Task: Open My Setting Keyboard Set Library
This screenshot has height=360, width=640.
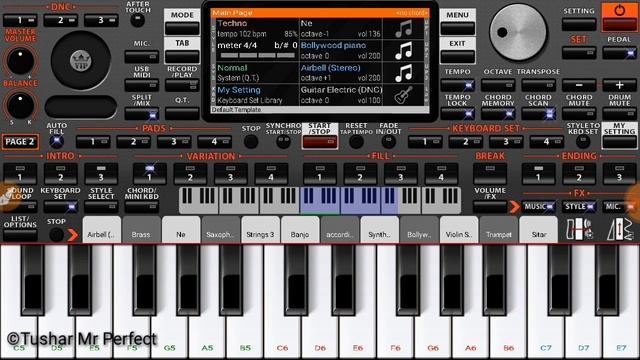Action: pos(257,95)
